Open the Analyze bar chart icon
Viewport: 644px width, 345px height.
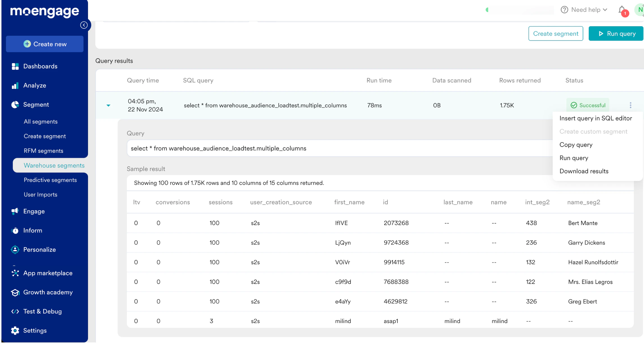(15, 86)
